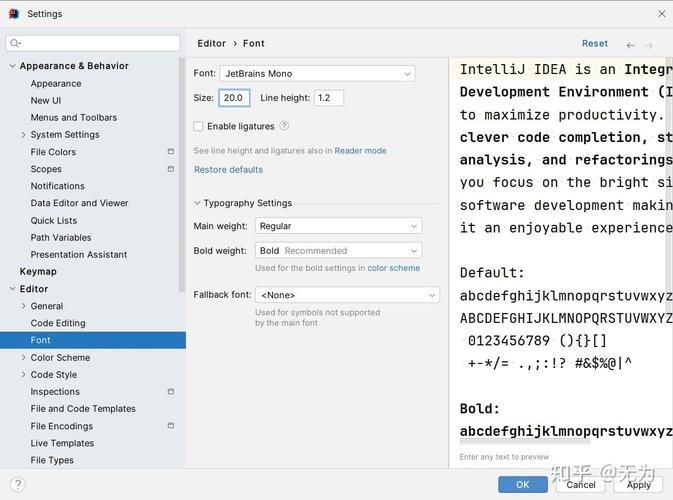Click the font Size input field

pyautogui.click(x=234, y=98)
